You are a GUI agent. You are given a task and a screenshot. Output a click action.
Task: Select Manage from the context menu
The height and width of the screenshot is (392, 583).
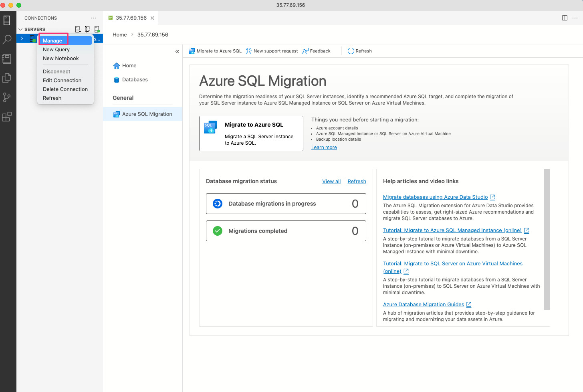point(53,40)
